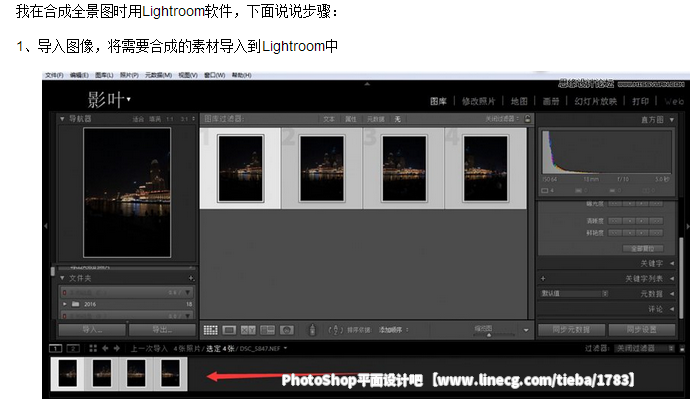Open sort order 添加顺序 dropdown
This screenshot has width=690, height=399.
tap(394, 329)
